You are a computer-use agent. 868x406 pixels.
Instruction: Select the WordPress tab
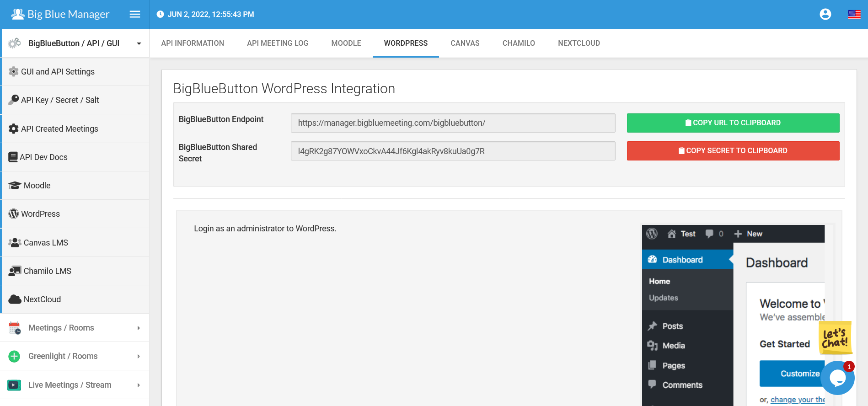coord(406,43)
